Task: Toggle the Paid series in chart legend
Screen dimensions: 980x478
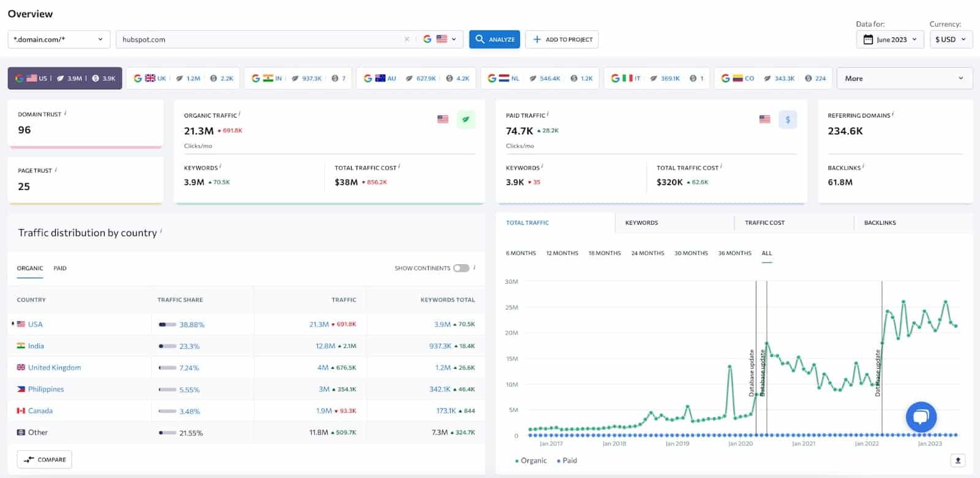Action: point(567,461)
